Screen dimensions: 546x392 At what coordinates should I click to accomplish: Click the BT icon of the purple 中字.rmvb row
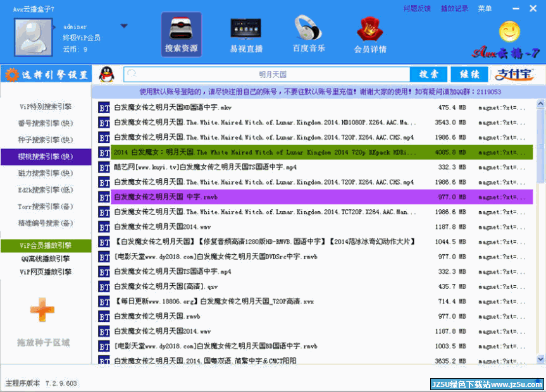(x=104, y=197)
